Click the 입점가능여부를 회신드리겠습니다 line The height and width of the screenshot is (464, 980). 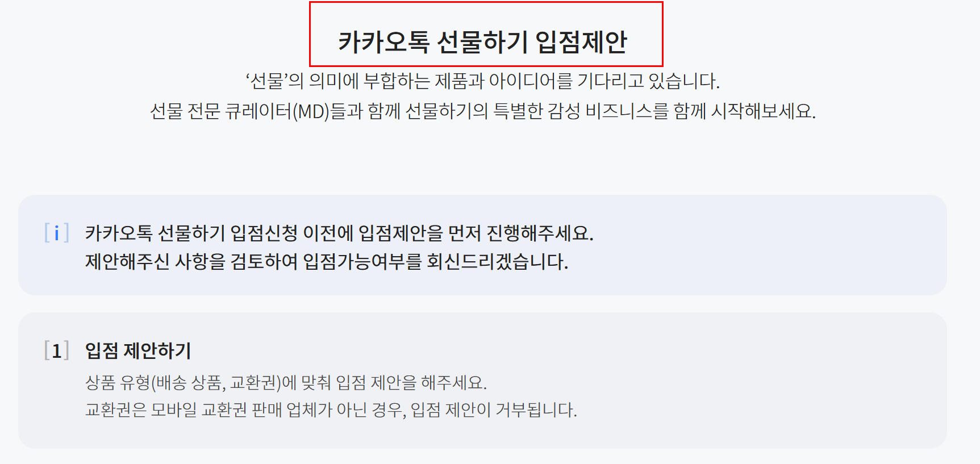(x=327, y=262)
